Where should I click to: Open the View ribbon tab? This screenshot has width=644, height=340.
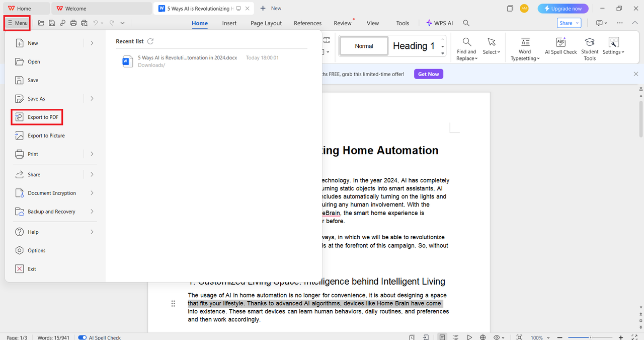pyautogui.click(x=373, y=23)
